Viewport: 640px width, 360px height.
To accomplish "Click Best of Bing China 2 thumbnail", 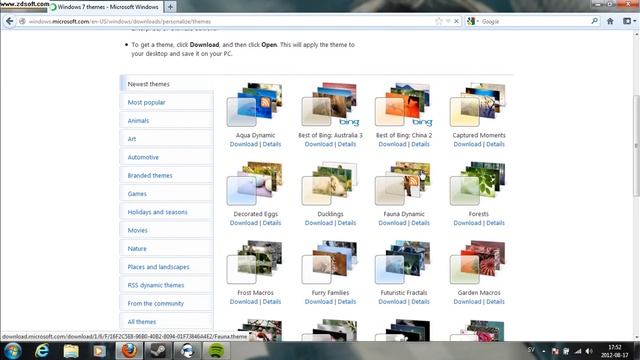I will pyautogui.click(x=403, y=105).
